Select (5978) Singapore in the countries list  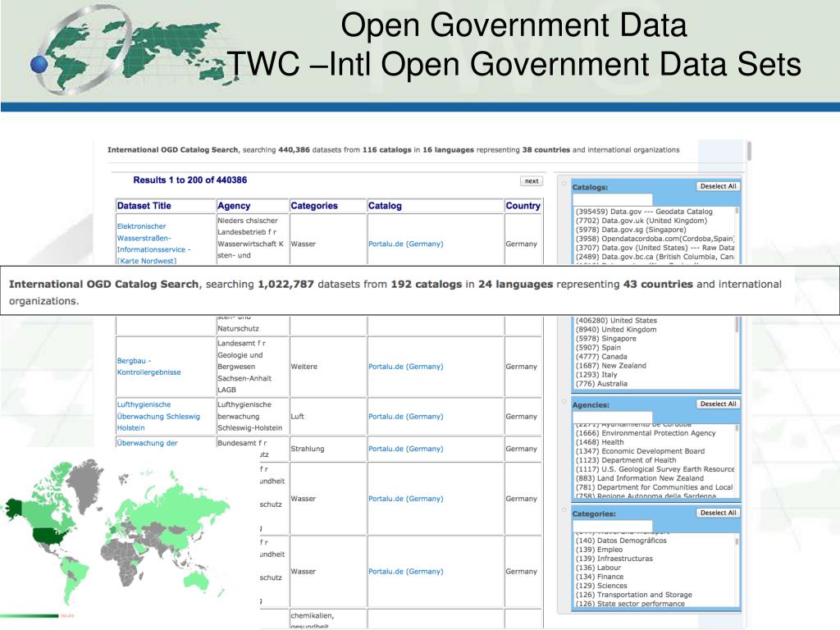tap(606, 339)
